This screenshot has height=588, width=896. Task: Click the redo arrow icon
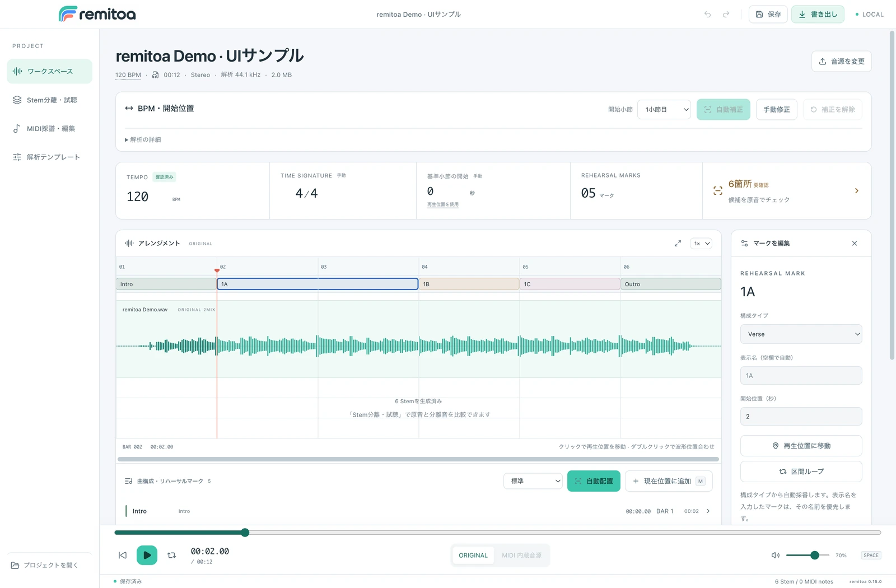coord(726,15)
